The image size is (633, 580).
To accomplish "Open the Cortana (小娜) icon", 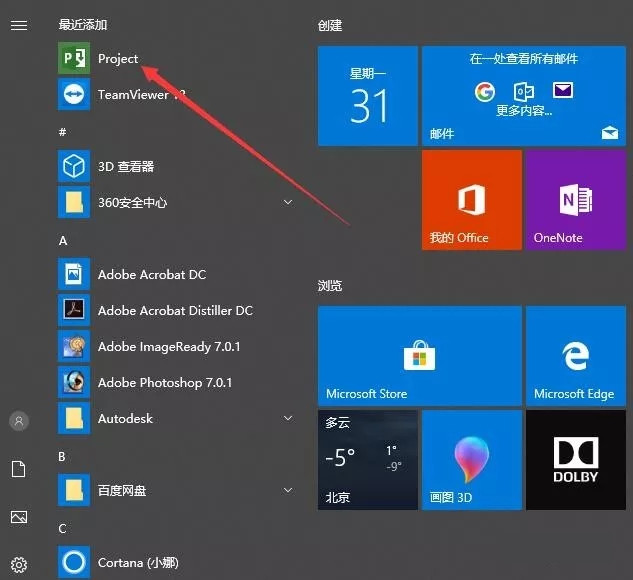I will 74,562.
